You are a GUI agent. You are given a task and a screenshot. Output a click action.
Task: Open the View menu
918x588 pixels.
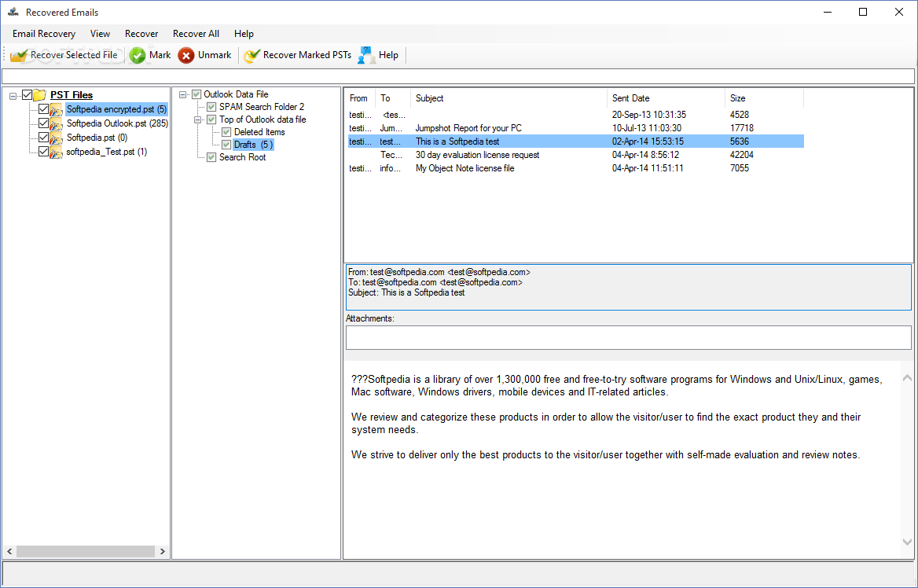(100, 34)
